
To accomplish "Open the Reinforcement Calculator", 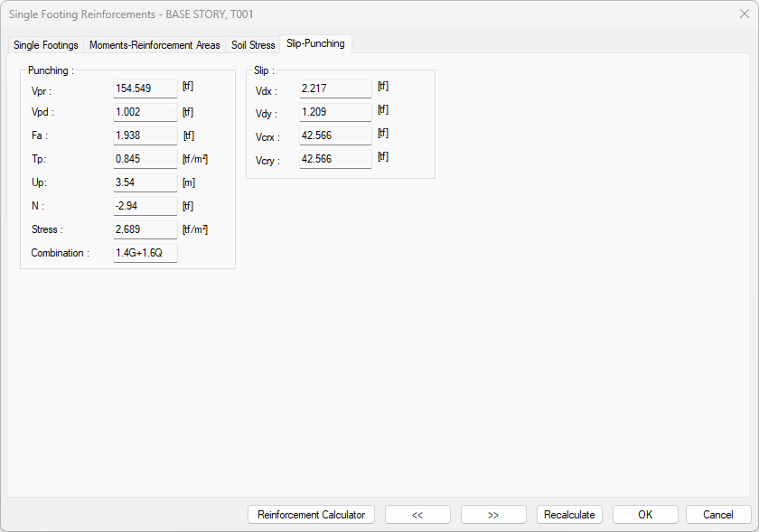I will point(311,515).
